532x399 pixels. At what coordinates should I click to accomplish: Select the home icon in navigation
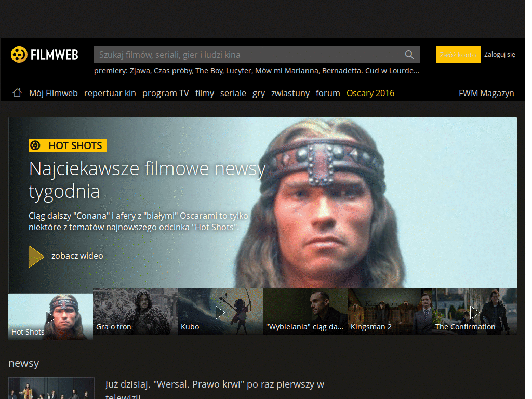coord(17,92)
